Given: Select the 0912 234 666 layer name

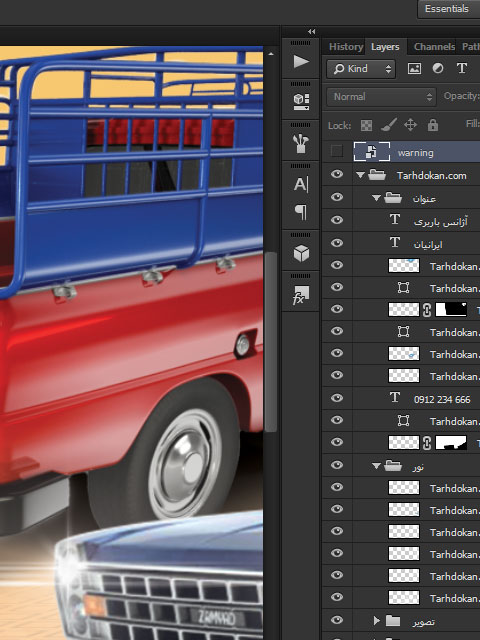Looking at the screenshot, I should click(x=442, y=399).
